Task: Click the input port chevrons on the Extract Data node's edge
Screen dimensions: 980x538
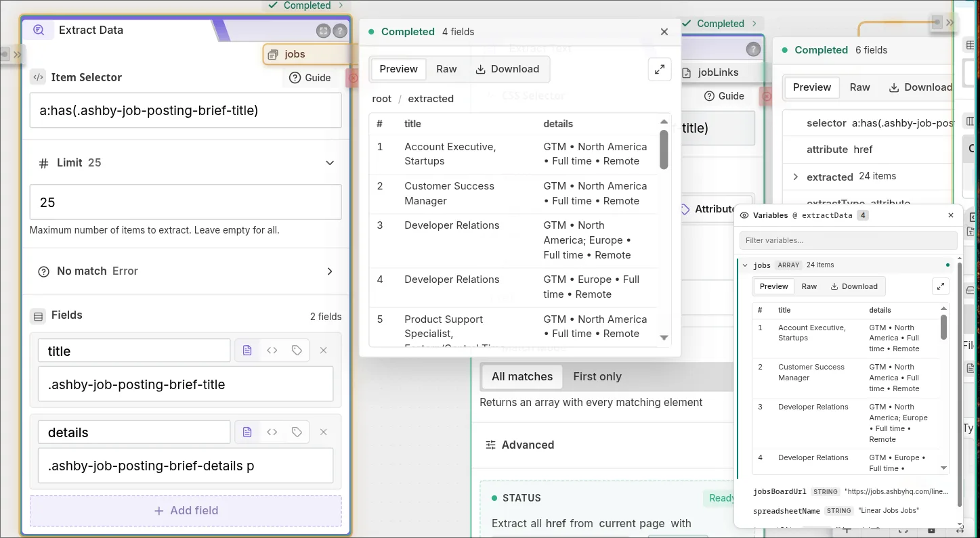Action: tap(18, 54)
